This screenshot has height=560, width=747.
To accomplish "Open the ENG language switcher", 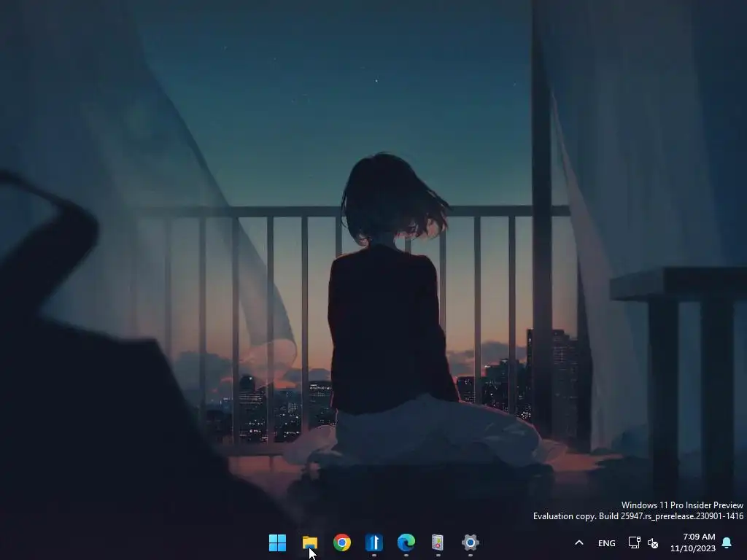I will click(x=606, y=542).
